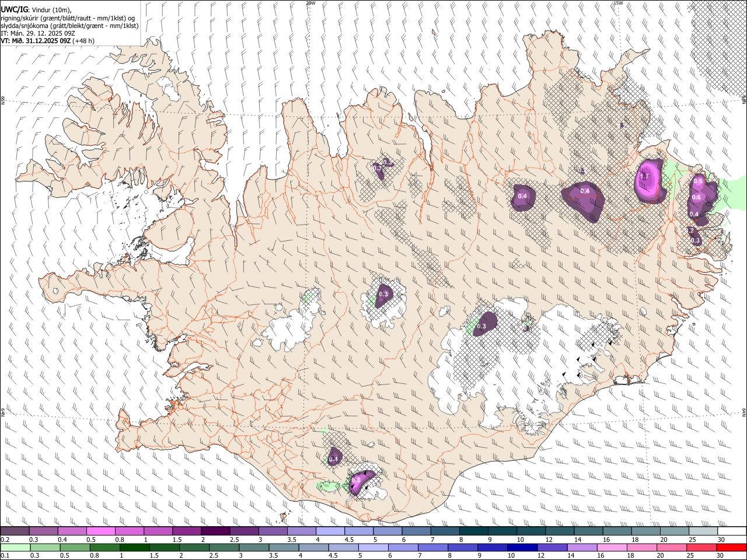Select purple legend swatch labeled 0.5
This screenshot has width=747, height=560.
[x=100, y=531]
